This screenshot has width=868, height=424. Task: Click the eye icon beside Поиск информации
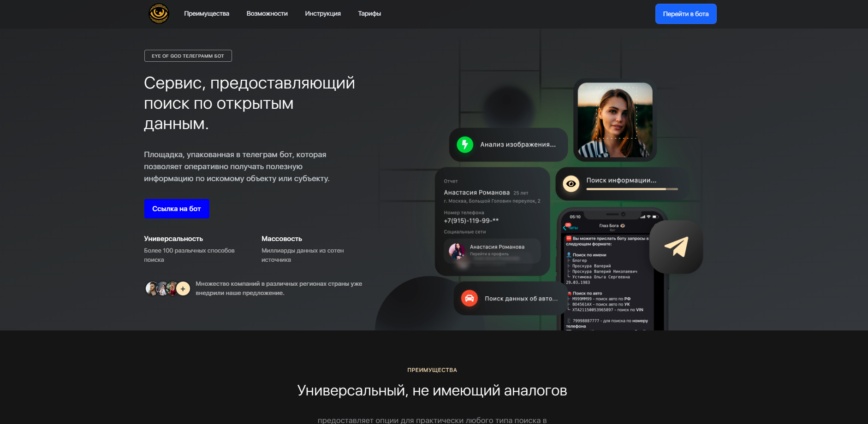(x=571, y=184)
